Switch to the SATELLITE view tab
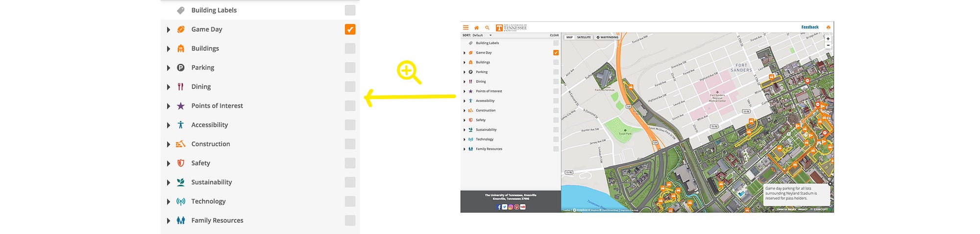This screenshot has height=234, width=980. click(x=584, y=37)
